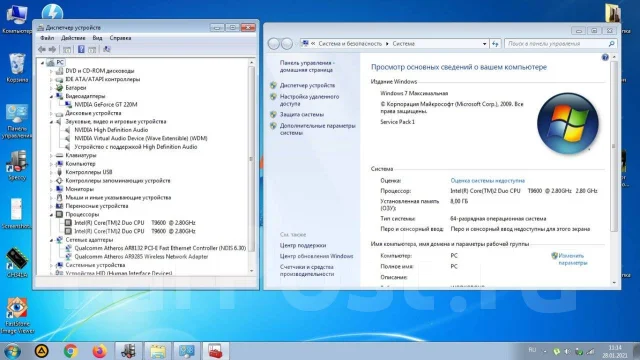Open Firefox from taskbar
This screenshot has height=360, width=640.
pyautogui.click(x=99, y=351)
